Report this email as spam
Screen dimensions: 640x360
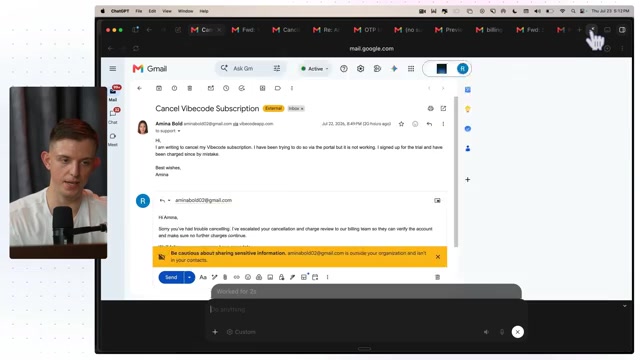(174, 88)
